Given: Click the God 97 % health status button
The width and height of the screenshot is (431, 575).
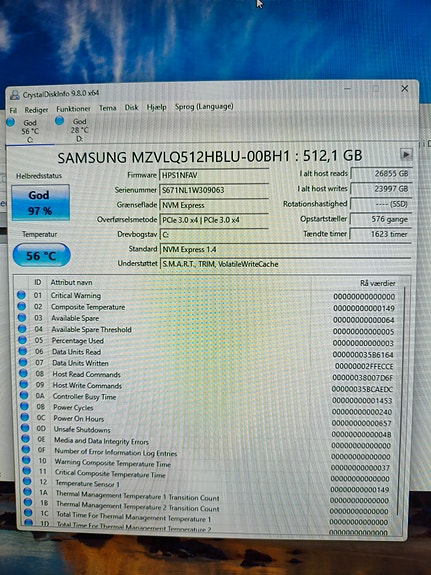Looking at the screenshot, I should 40,203.
